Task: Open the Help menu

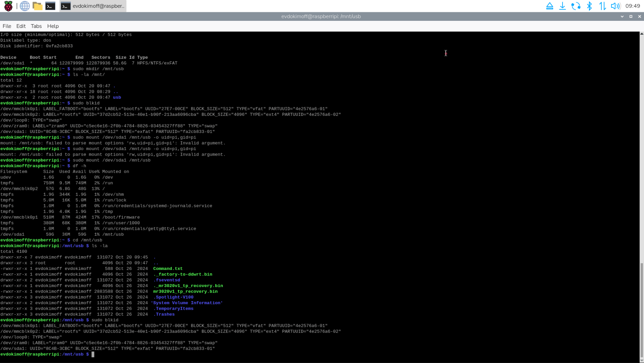Action: pos(53,26)
